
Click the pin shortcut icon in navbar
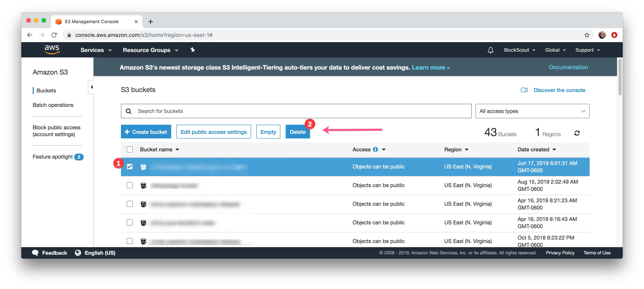(193, 50)
